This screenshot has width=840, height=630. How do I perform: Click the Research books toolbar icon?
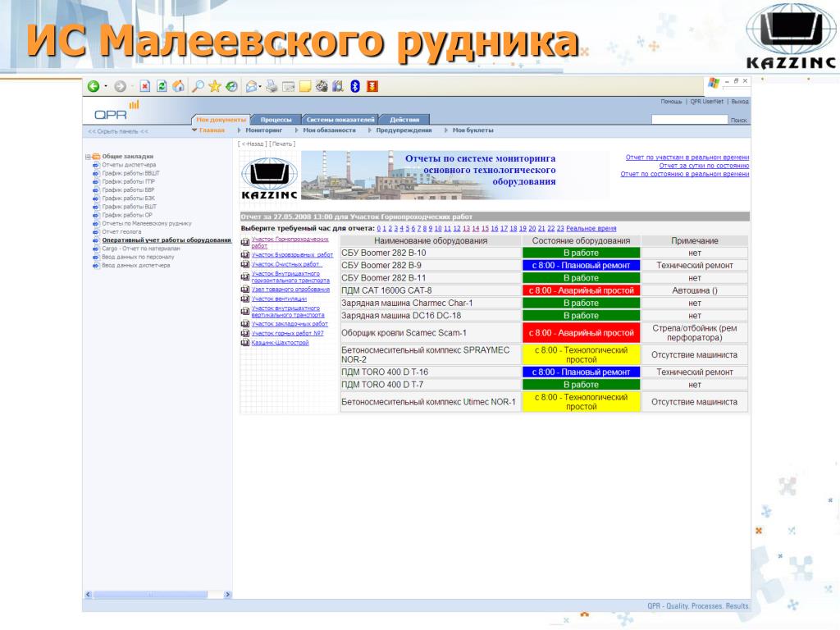click(x=338, y=86)
